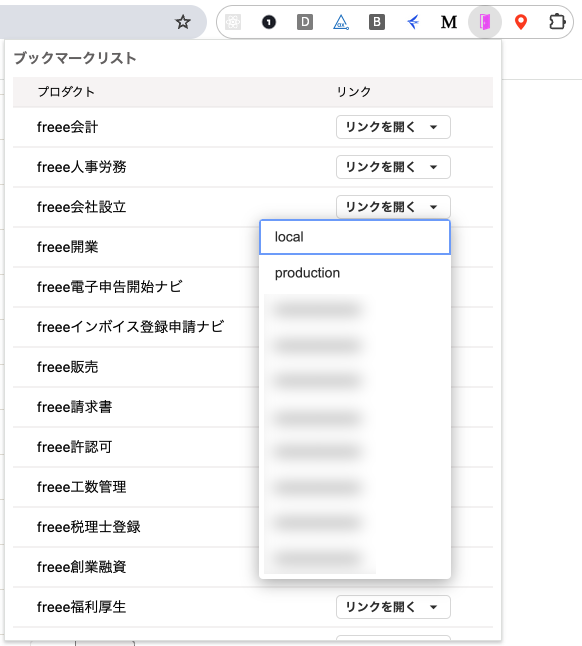582x646 pixels.
Task: Click the freee電子申告開始ナビ row text
Action: (110, 287)
